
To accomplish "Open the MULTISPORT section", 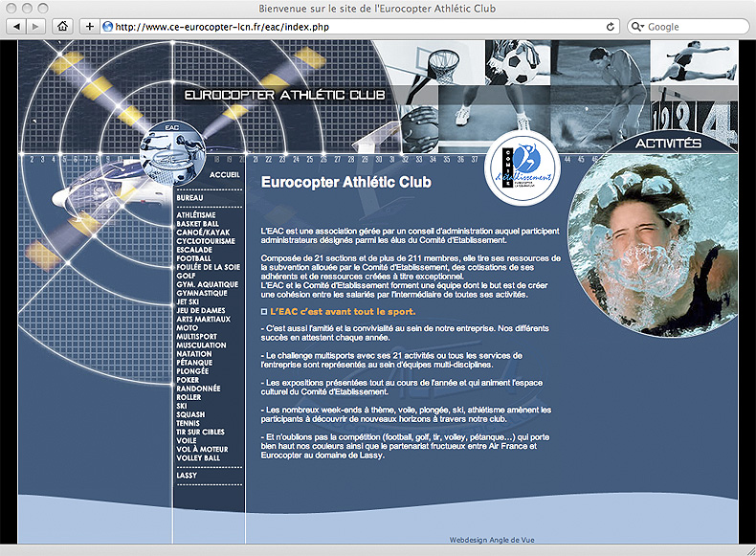I will point(196,337).
